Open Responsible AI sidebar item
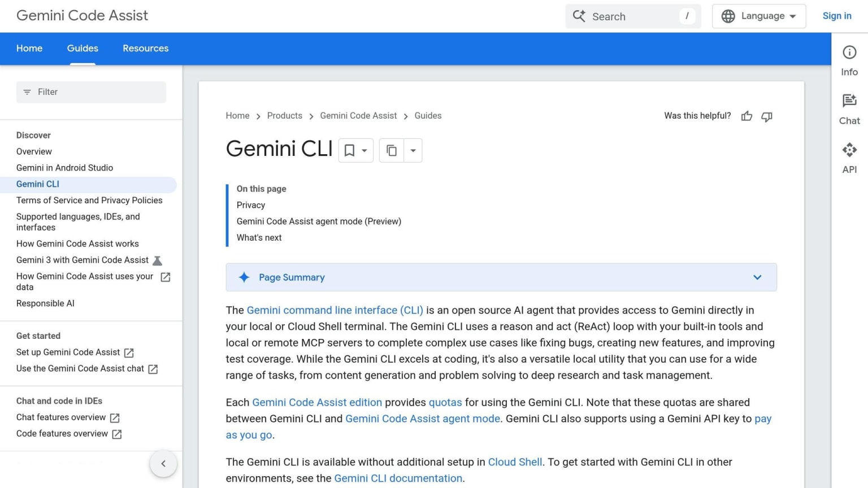Viewport: 868px width, 488px height. (45, 303)
